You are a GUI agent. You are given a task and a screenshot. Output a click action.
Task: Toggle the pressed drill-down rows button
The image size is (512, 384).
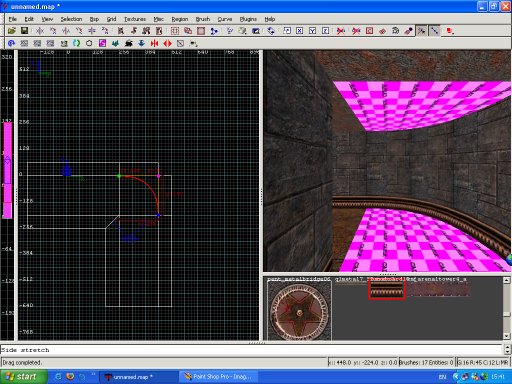[434, 31]
